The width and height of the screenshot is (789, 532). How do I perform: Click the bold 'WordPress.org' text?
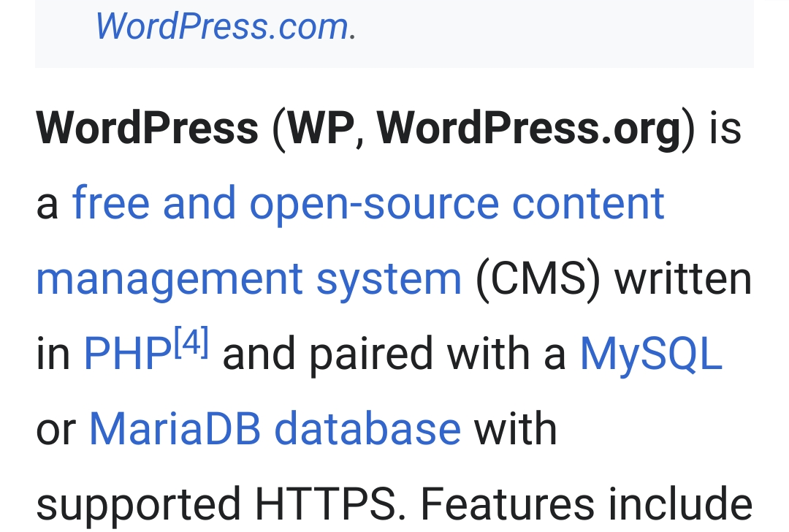pyautogui.click(x=528, y=128)
